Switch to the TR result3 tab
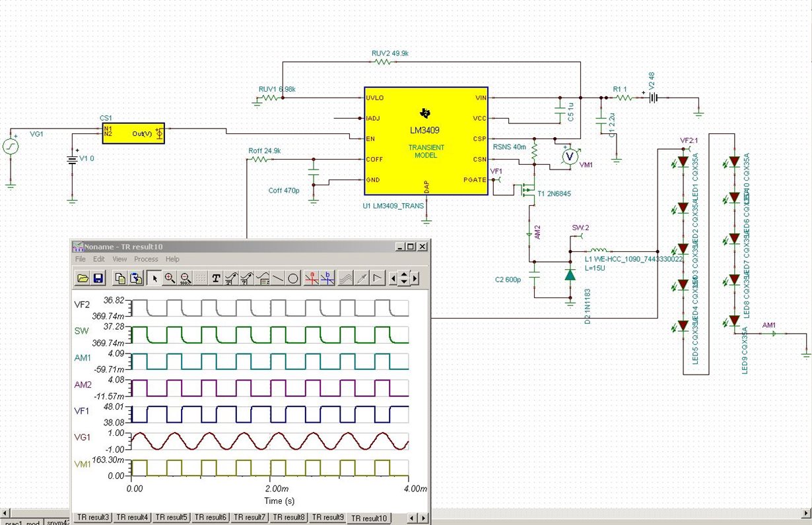812x525 pixels. pos(92,518)
